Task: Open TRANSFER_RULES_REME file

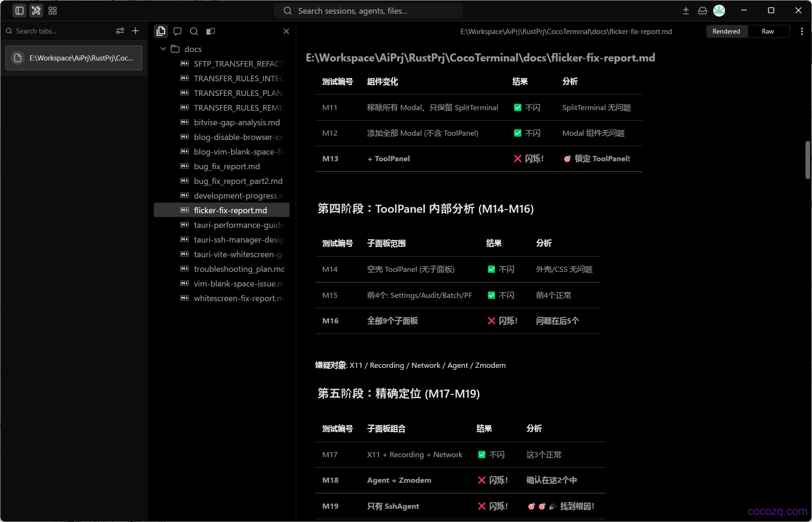Action: tap(221, 107)
